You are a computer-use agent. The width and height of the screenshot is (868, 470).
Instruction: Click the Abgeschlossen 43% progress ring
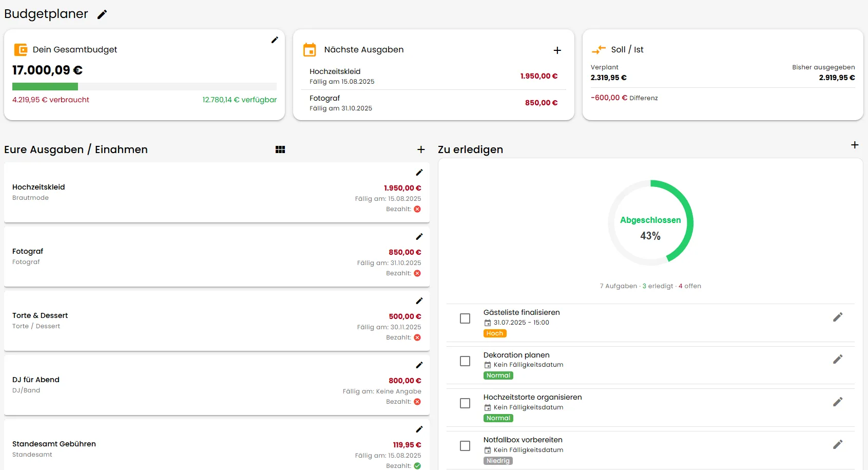coord(650,223)
